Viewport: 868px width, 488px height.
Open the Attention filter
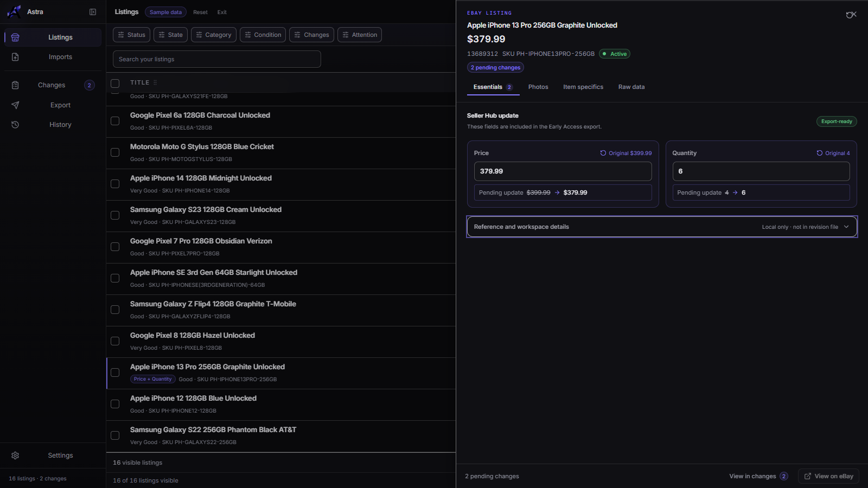tap(360, 35)
